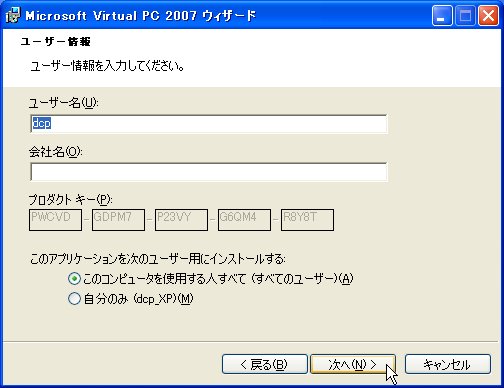Close the Virtual PC 2007 wizard
The height and width of the screenshot is (388, 504).
[488, 16]
